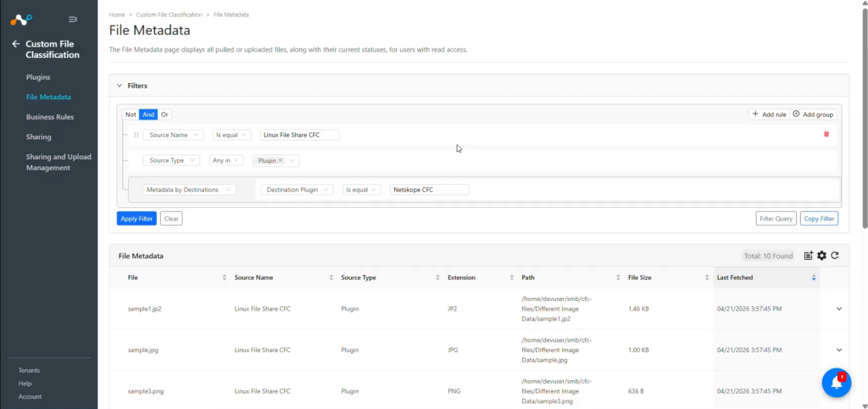
Task: Open Business Rules in the sidebar
Action: click(50, 117)
